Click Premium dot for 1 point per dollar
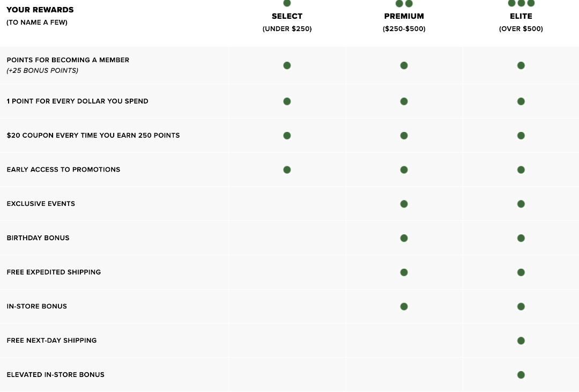Image resolution: width=579 pixels, height=392 pixels. coord(404,101)
